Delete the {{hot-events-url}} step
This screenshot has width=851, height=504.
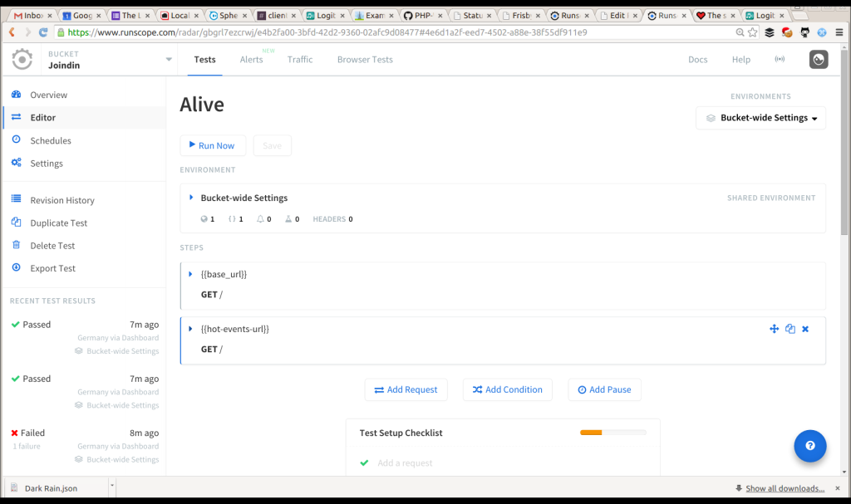point(804,328)
